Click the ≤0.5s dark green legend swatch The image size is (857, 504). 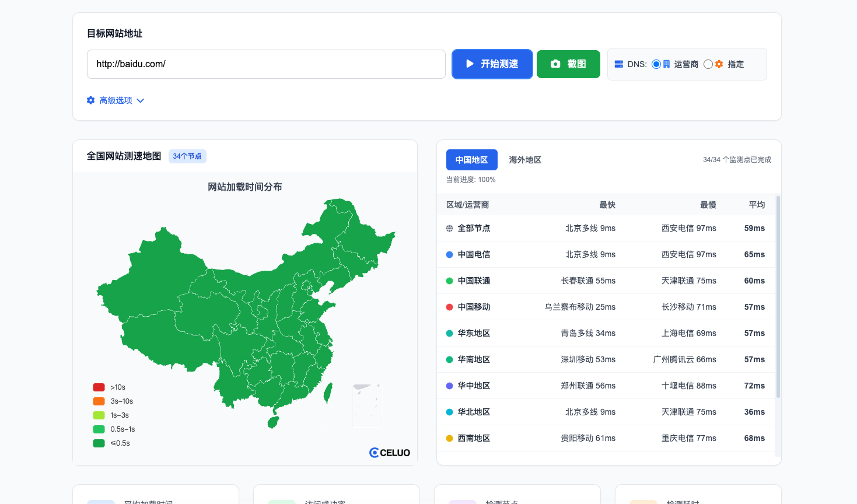pyautogui.click(x=99, y=443)
